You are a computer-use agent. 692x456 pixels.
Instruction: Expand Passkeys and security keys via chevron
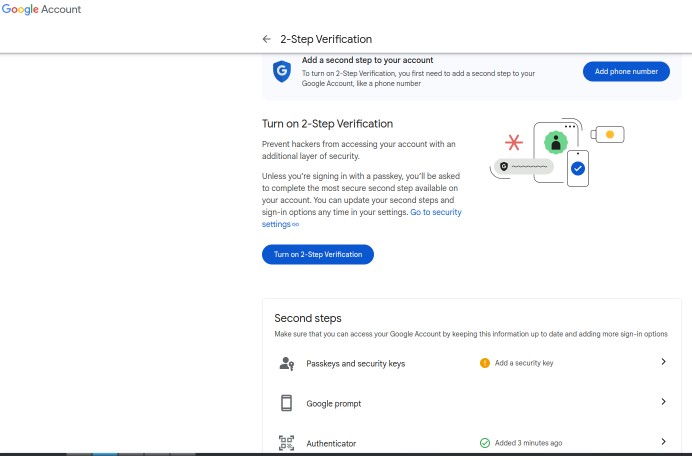(663, 362)
